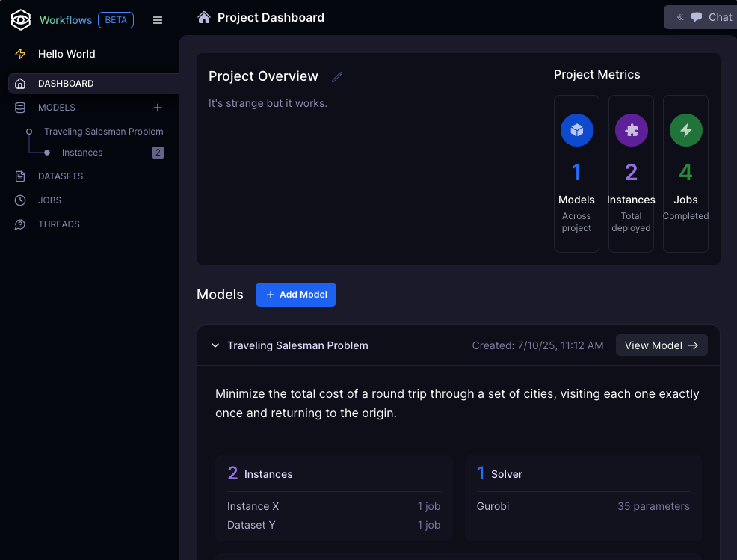Click the lightning bolt project icon
737x560 pixels.
[20, 54]
